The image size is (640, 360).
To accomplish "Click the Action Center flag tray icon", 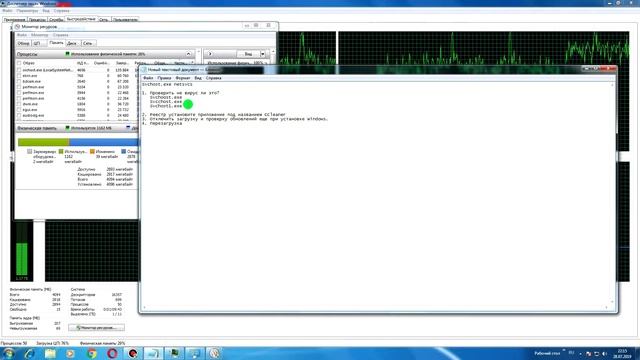I will pos(588,353).
